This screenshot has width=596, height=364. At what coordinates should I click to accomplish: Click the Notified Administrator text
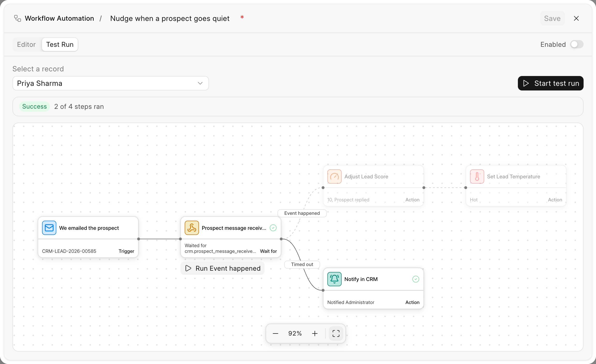[351, 302]
